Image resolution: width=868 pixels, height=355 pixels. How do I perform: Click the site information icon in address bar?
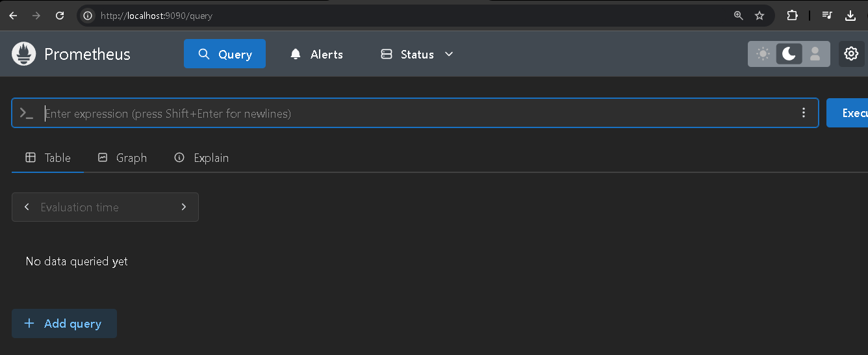(88, 16)
